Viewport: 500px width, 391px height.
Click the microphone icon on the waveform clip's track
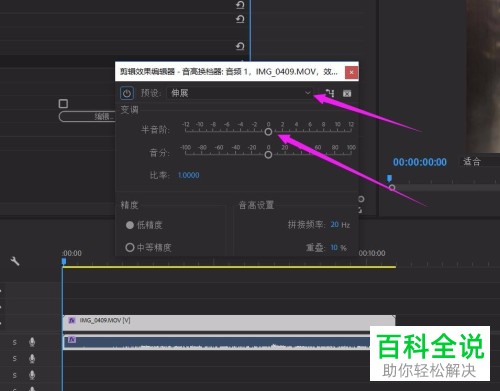click(32, 342)
